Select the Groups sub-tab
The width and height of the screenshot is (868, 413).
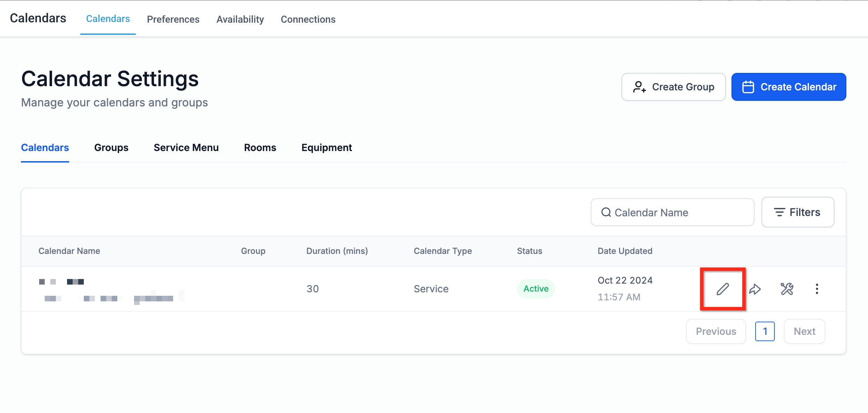tap(111, 148)
